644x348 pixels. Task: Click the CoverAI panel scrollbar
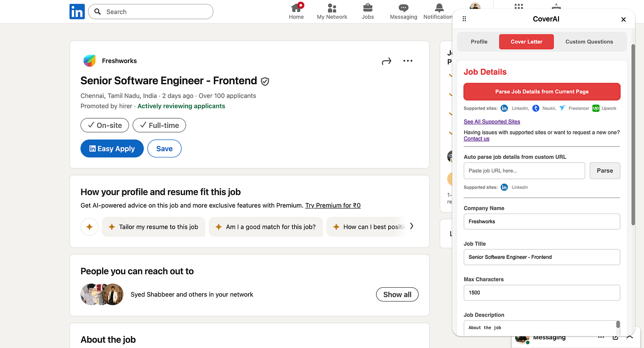[x=633, y=138]
